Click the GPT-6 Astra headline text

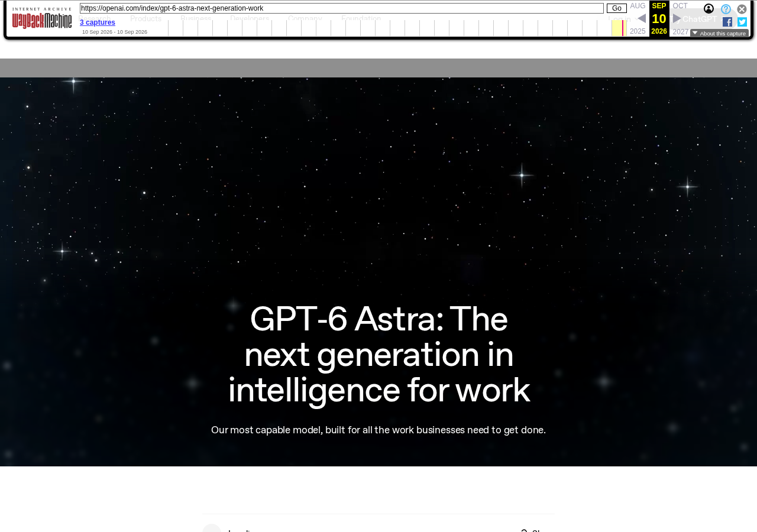378,354
